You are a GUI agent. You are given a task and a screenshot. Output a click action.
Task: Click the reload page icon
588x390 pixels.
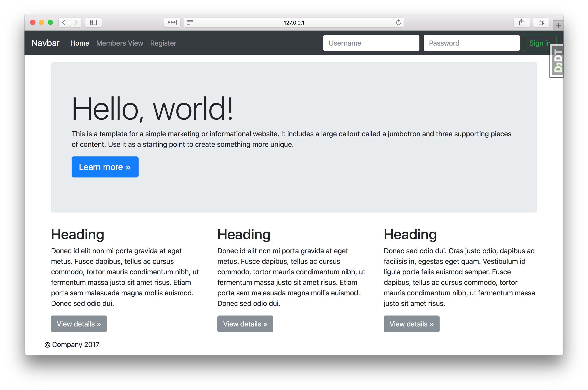[398, 22]
